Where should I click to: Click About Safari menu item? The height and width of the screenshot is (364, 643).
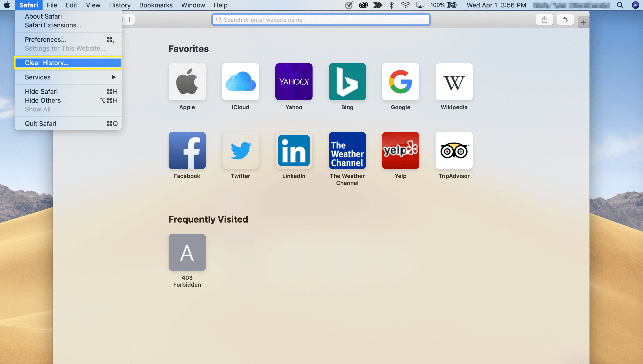click(43, 16)
